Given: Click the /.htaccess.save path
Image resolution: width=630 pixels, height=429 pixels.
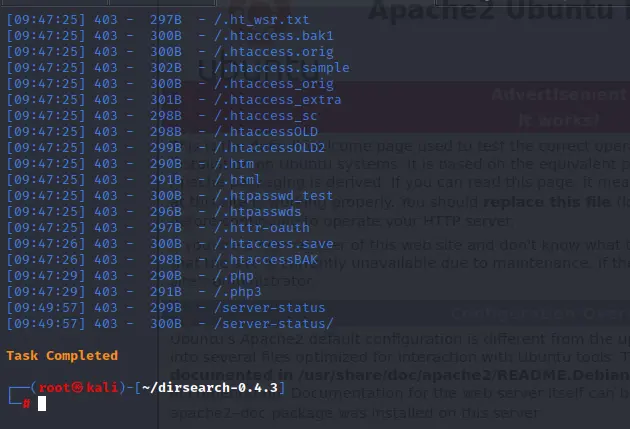Looking at the screenshot, I should [x=274, y=244].
